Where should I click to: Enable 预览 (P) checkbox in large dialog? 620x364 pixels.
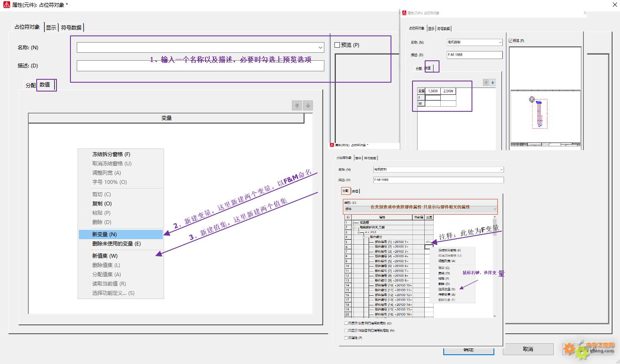(337, 45)
